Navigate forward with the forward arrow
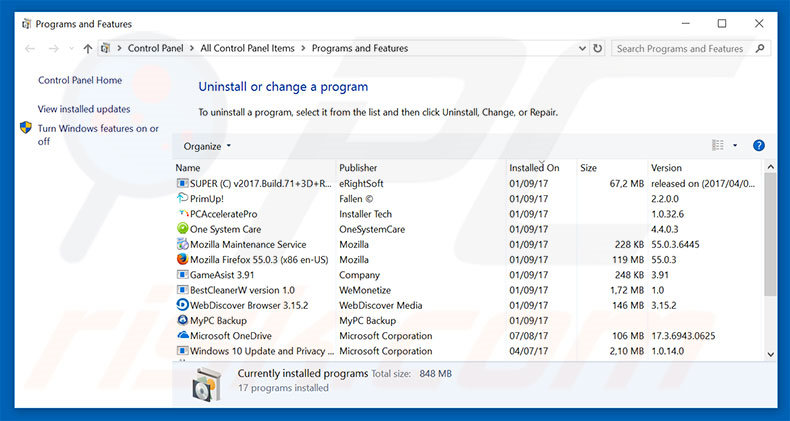The width and height of the screenshot is (790, 421). (53, 48)
